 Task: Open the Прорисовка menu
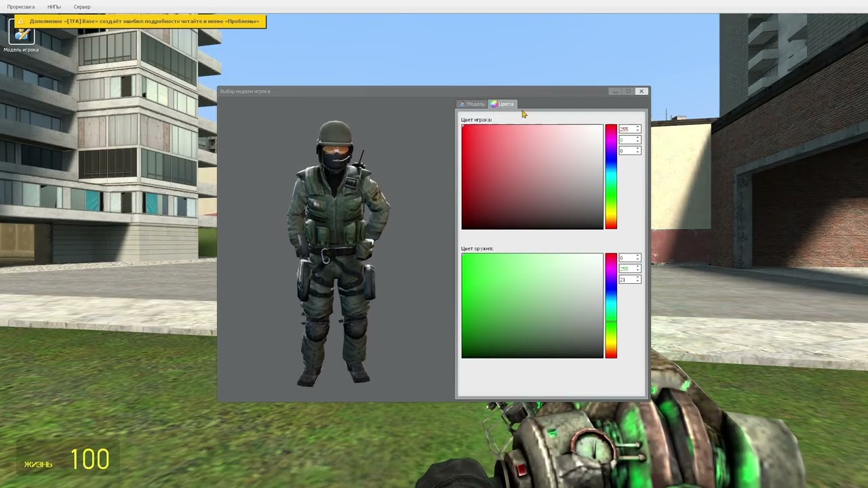[x=21, y=7]
